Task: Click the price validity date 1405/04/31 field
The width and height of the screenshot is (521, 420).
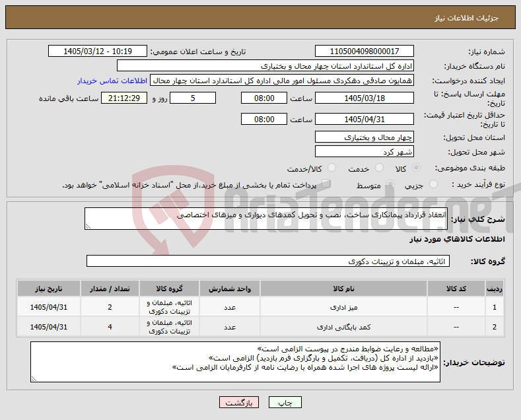Action: (364, 119)
